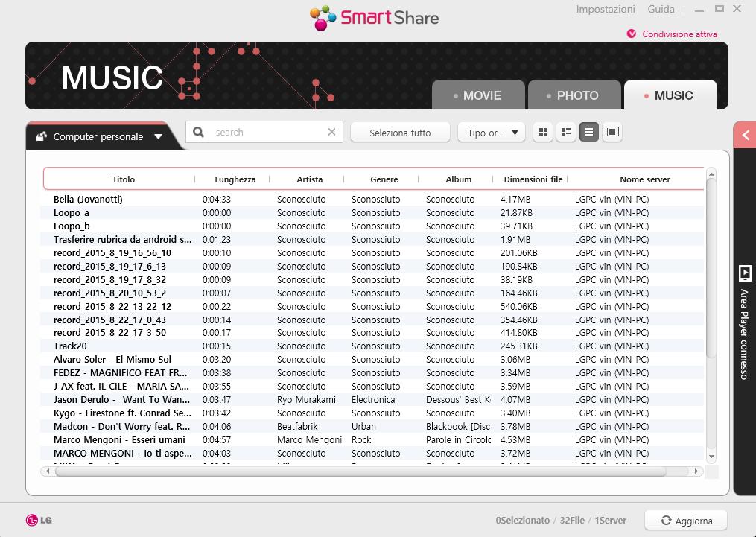The width and height of the screenshot is (756, 537).
Task: Select Marco Mengoni - Esseri umani
Action: [x=372, y=440]
